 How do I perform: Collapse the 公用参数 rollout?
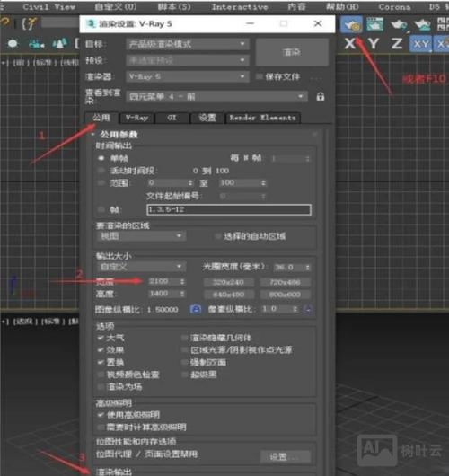[x=119, y=134]
